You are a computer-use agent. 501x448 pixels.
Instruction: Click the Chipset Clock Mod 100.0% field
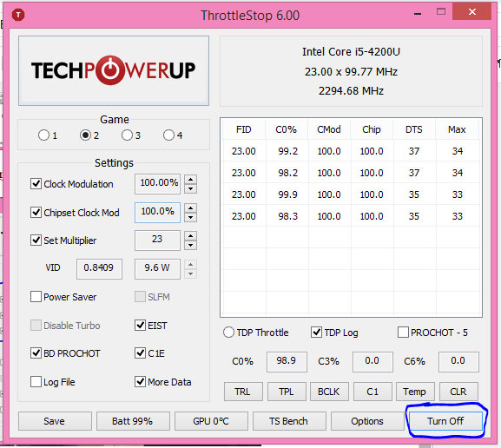(157, 213)
